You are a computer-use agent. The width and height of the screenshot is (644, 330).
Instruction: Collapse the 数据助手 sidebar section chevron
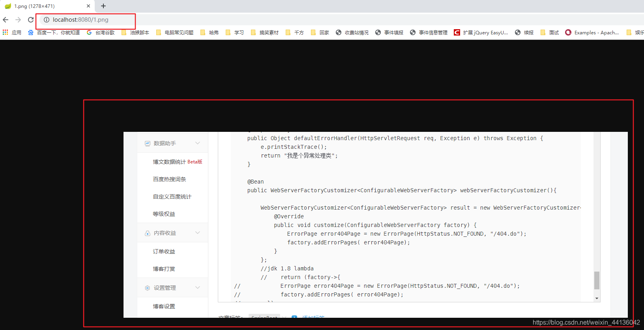tap(198, 143)
